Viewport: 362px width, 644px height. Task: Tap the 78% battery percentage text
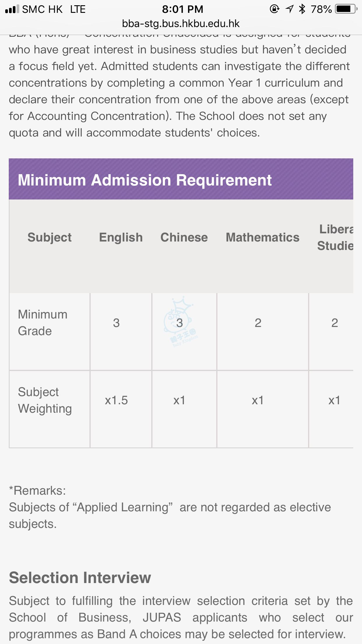point(321,9)
